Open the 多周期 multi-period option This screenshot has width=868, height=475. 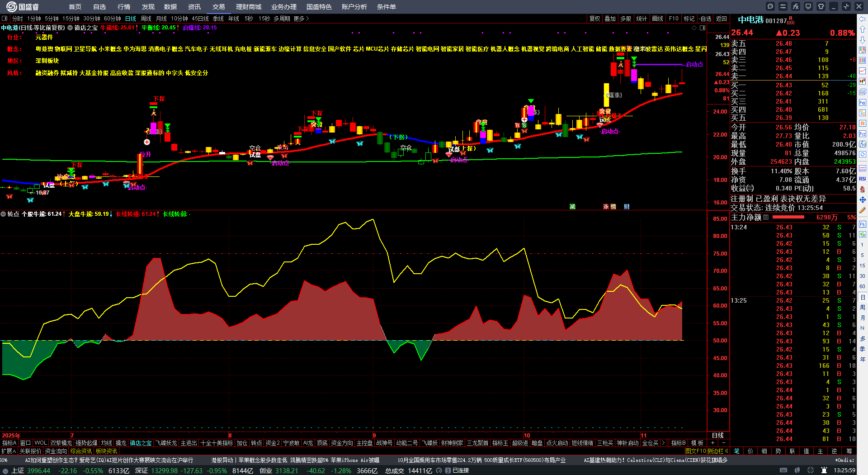[282, 19]
